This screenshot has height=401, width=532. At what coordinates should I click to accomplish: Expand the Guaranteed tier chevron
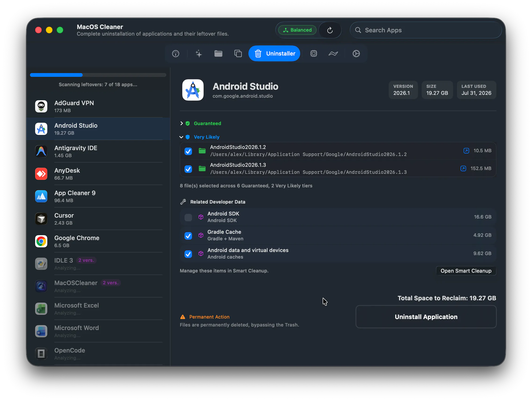[181, 123]
